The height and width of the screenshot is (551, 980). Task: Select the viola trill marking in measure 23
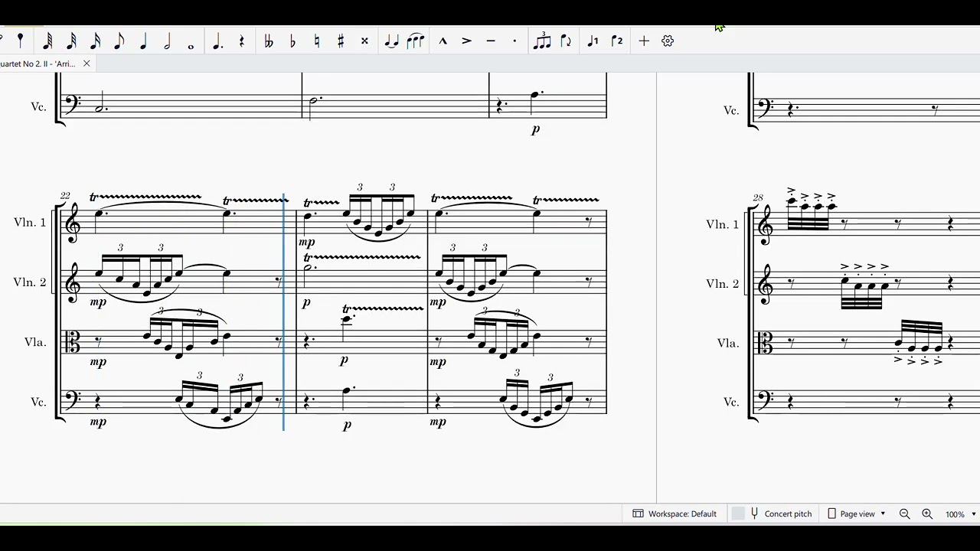click(383, 309)
